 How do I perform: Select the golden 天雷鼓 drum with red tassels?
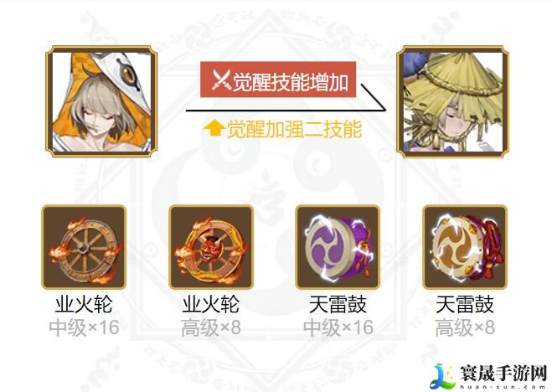(465, 247)
